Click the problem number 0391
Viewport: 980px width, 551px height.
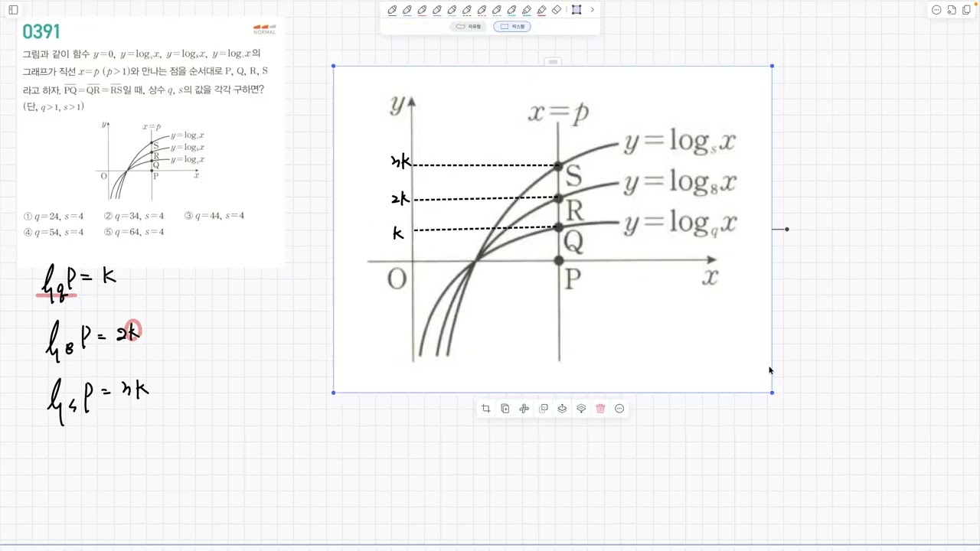[41, 31]
